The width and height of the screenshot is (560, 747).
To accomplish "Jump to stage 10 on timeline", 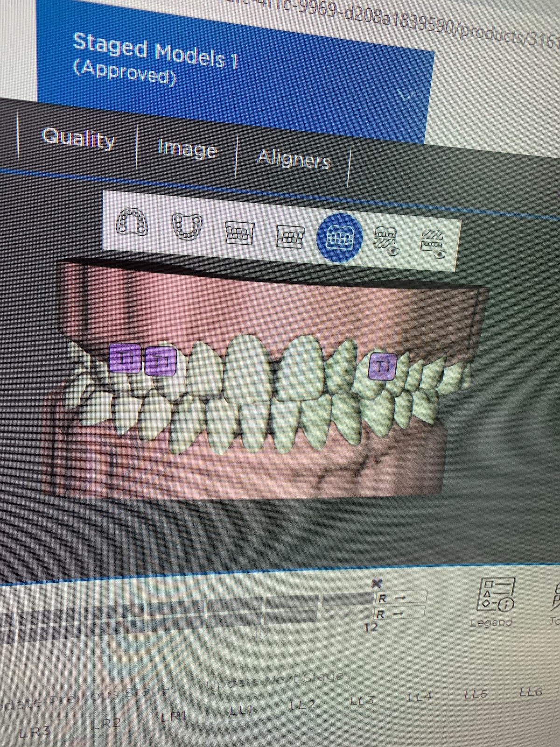I will coord(261,634).
